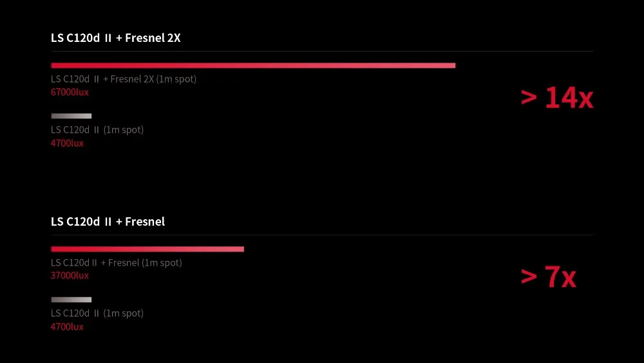Click the long red 67000lux bar
This screenshot has height=363, width=644.
coord(253,65)
